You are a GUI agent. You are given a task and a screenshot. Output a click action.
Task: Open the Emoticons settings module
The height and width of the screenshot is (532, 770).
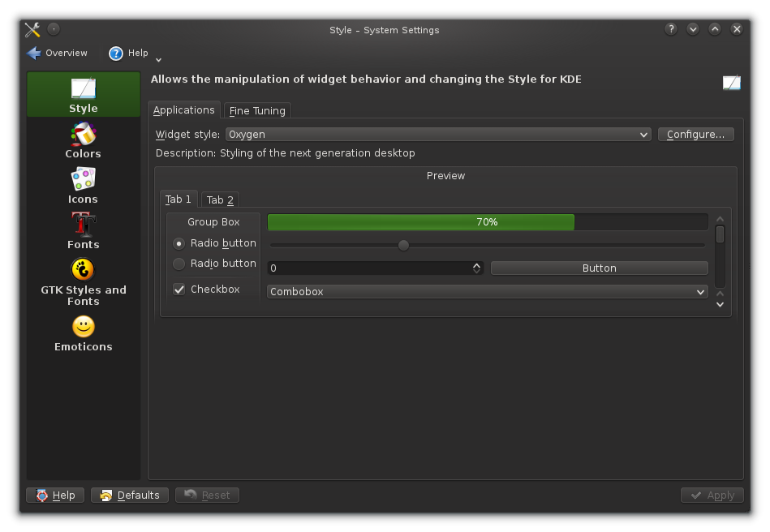coord(84,333)
